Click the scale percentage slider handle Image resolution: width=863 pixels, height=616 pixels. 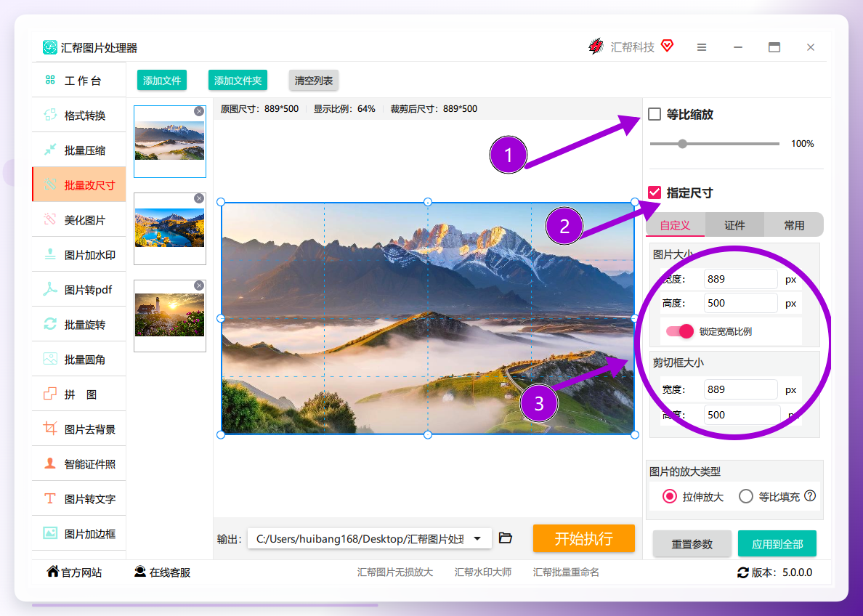tap(682, 144)
